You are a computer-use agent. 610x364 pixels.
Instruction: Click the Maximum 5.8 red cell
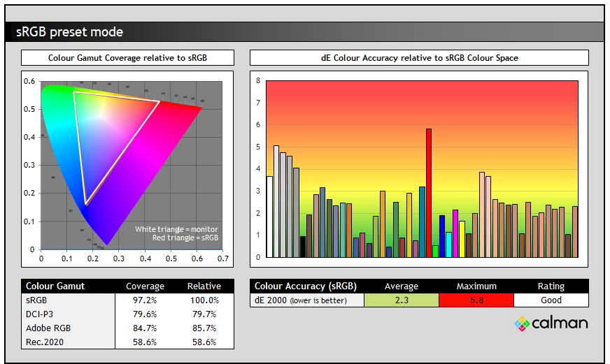coord(476,300)
